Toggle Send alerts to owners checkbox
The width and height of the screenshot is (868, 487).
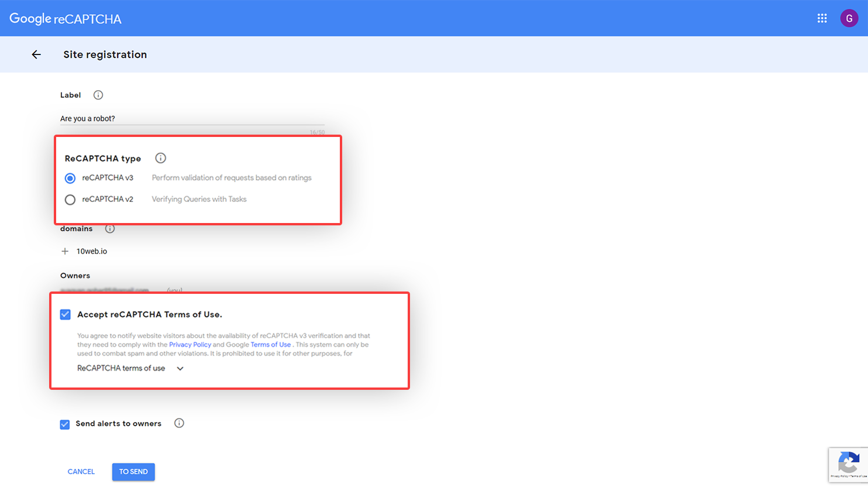point(65,424)
